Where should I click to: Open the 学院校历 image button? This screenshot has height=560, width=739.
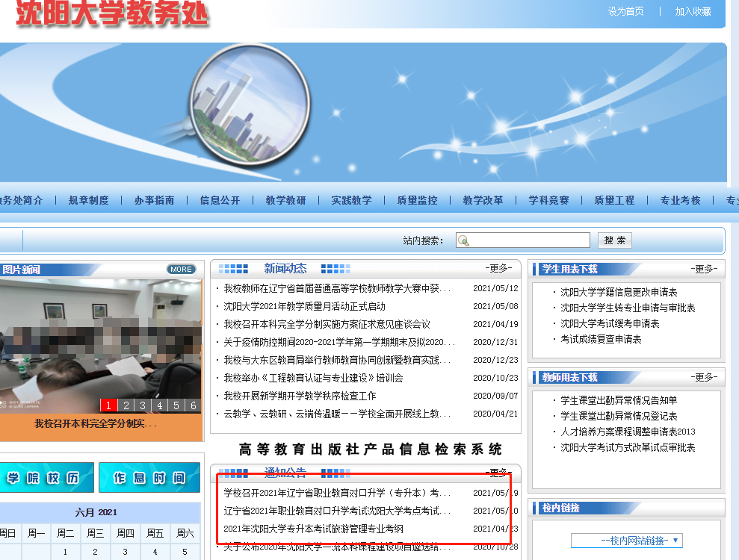pyautogui.click(x=46, y=478)
